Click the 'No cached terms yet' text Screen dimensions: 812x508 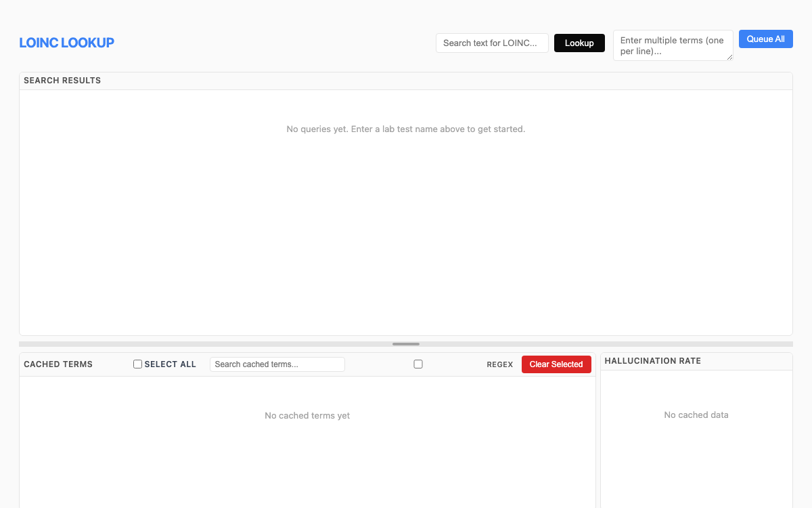307,415
